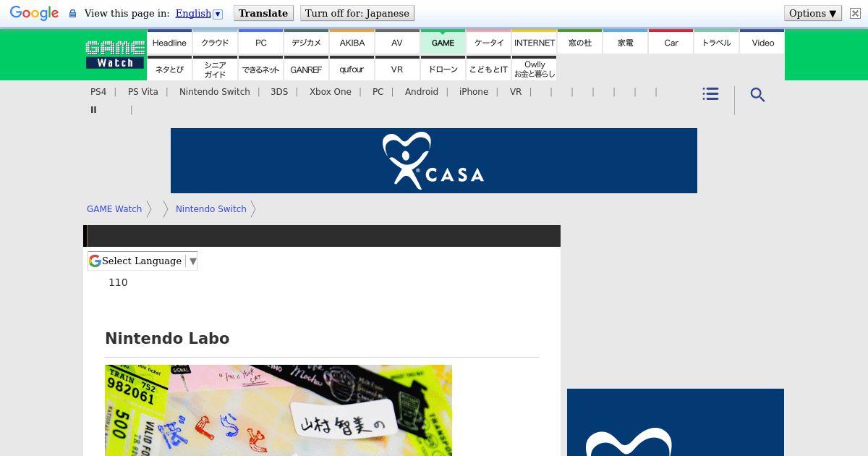Screen dimensions: 868x456
Task: Go to VR category in platform bar
Action: 516,92
